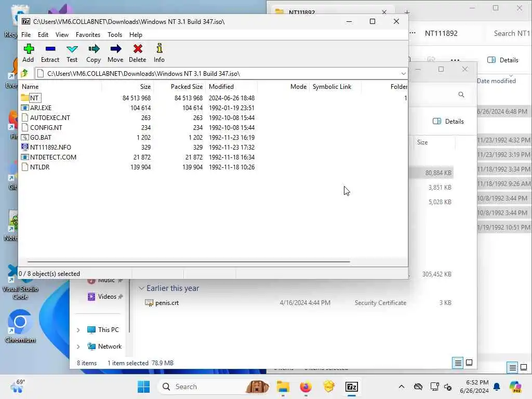Click the red Delete toolbar button

tap(137, 54)
